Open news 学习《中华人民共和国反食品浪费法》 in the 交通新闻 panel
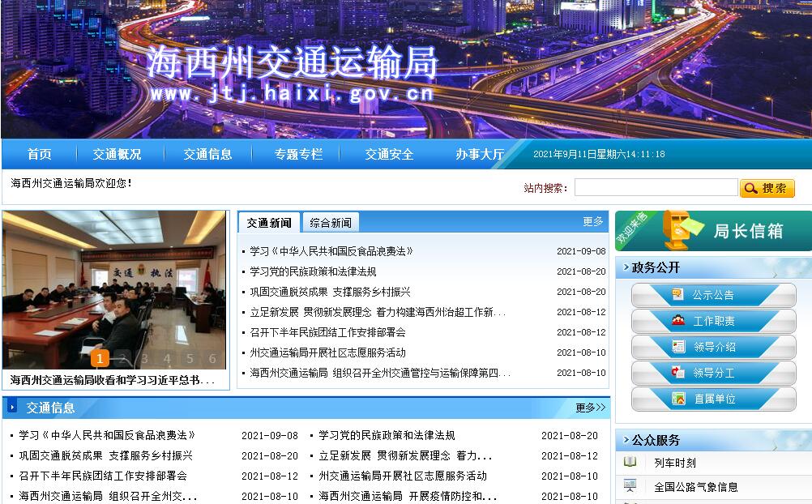Screen dimensions: 812x504 (x=331, y=251)
